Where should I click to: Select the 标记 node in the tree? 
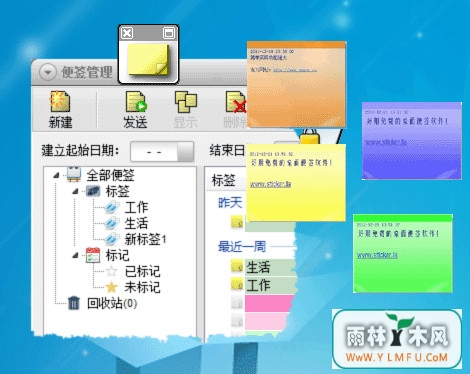(x=117, y=255)
